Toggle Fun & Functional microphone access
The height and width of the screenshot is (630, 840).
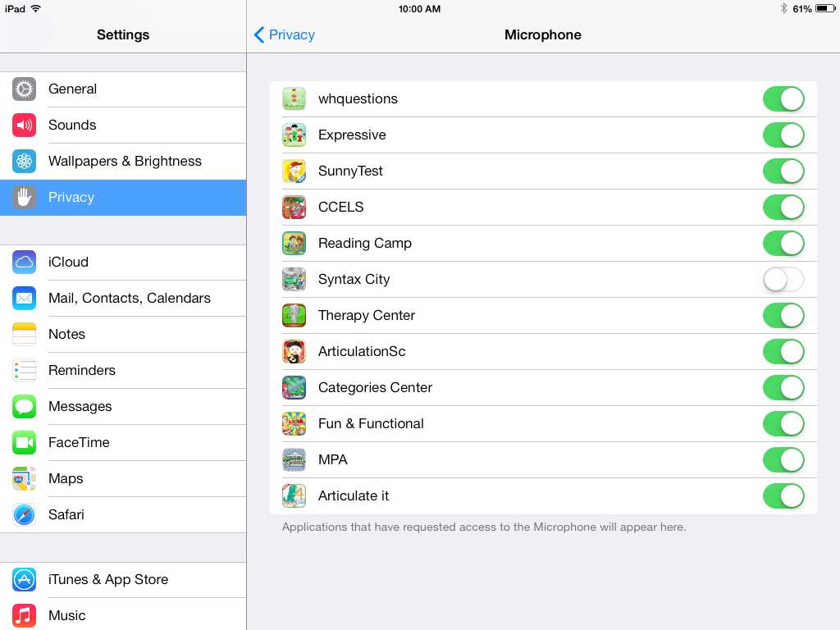783,424
